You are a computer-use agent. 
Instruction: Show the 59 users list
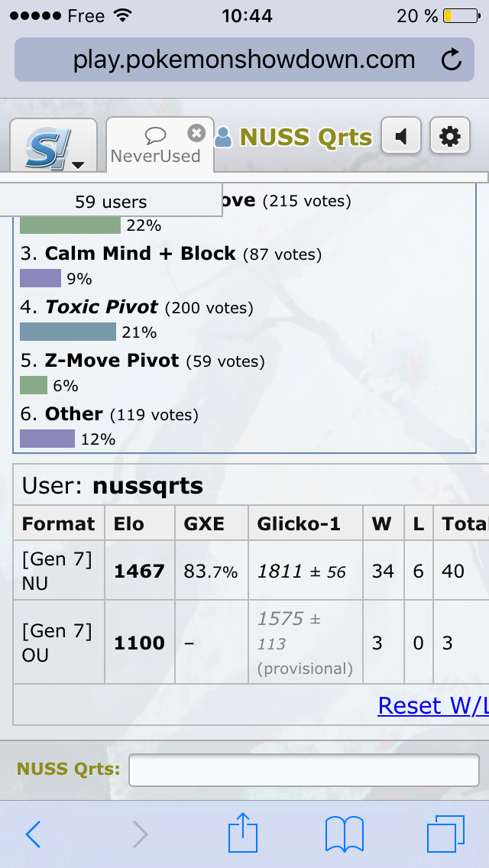[x=111, y=202]
